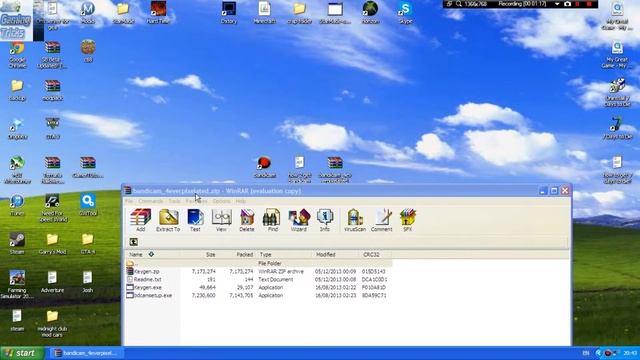Click the SFX toolbar icon
This screenshot has width=640, height=360.
(407, 220)
